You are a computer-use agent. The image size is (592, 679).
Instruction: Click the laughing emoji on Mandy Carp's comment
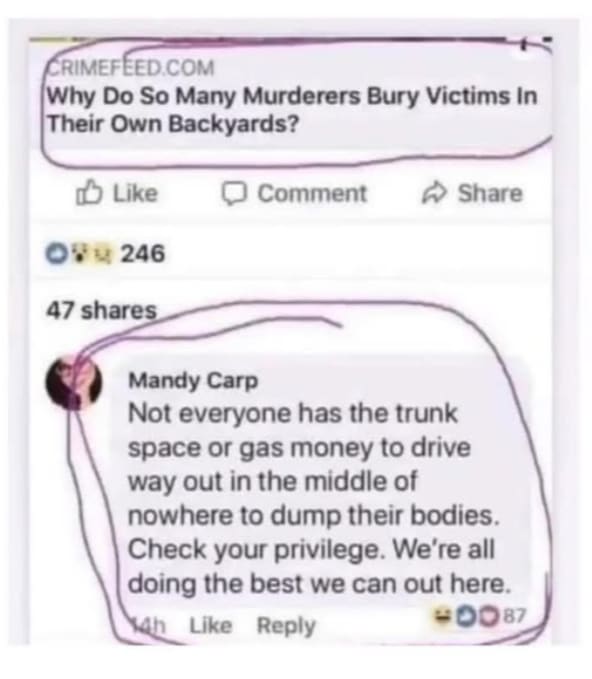coord(443,614)
